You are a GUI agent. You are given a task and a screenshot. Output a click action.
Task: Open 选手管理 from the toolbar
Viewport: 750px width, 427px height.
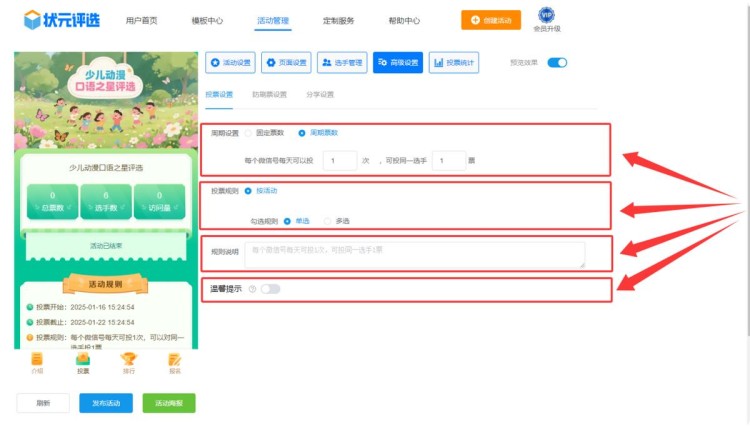click(x=342, y=63)
